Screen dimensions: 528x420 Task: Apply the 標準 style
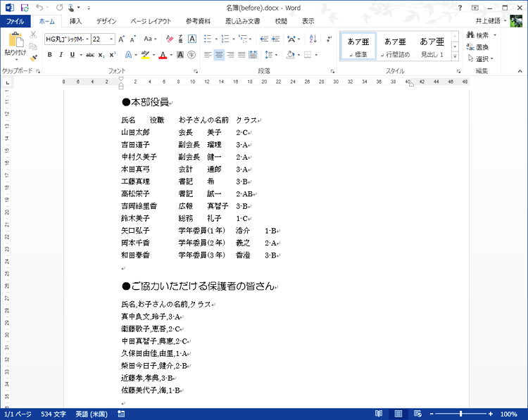tap(358, 46)
